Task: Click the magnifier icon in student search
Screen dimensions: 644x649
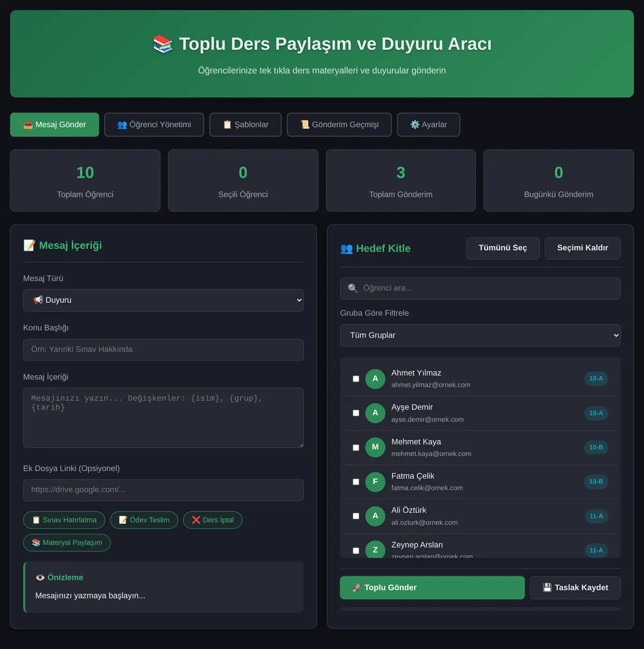Action: [353, 289]
